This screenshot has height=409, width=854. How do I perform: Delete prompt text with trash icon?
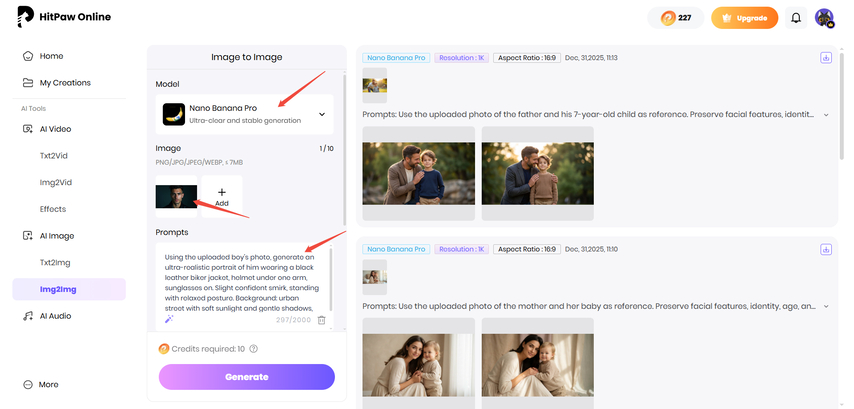321,319
